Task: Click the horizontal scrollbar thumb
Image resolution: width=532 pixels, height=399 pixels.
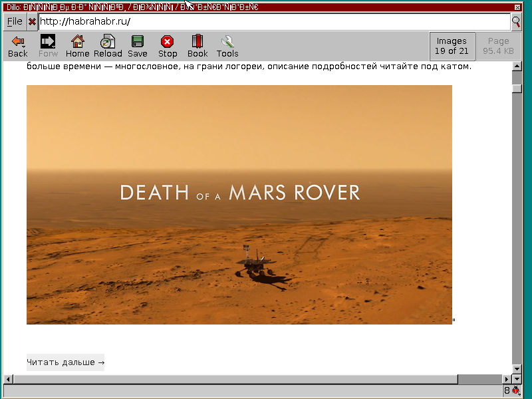Action: point(235,379)
